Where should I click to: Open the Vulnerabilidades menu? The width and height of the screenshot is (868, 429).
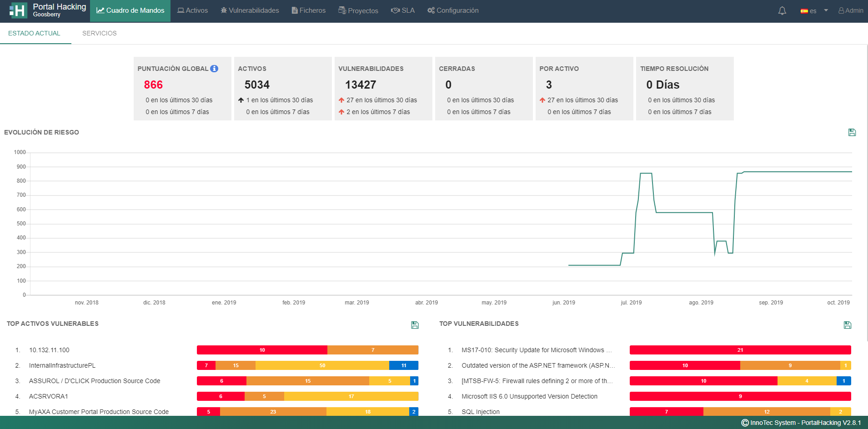point(250,10)
